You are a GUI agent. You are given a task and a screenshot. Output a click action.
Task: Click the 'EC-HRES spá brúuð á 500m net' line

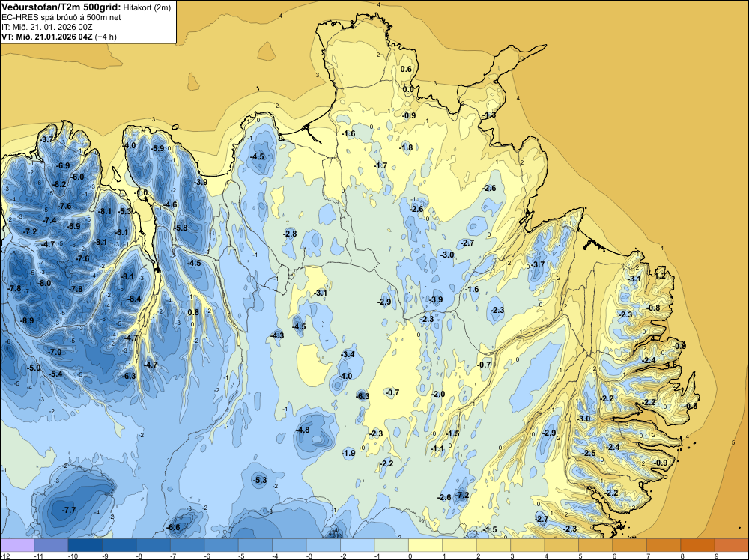coord(61,17)
